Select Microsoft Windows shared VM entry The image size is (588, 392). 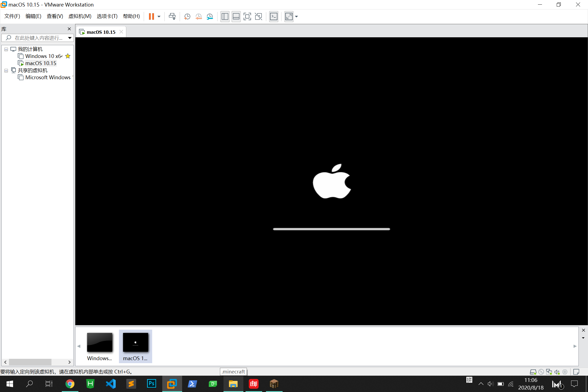point(45,77)
